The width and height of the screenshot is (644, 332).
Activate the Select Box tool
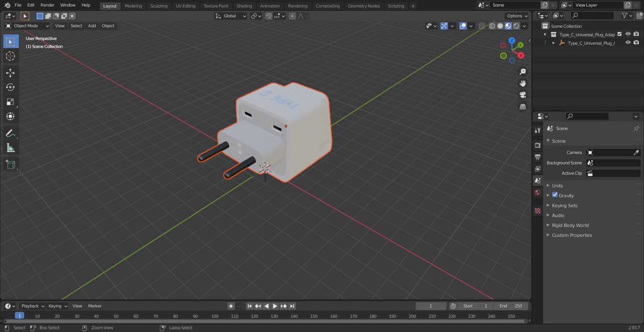tap(10, 41)
